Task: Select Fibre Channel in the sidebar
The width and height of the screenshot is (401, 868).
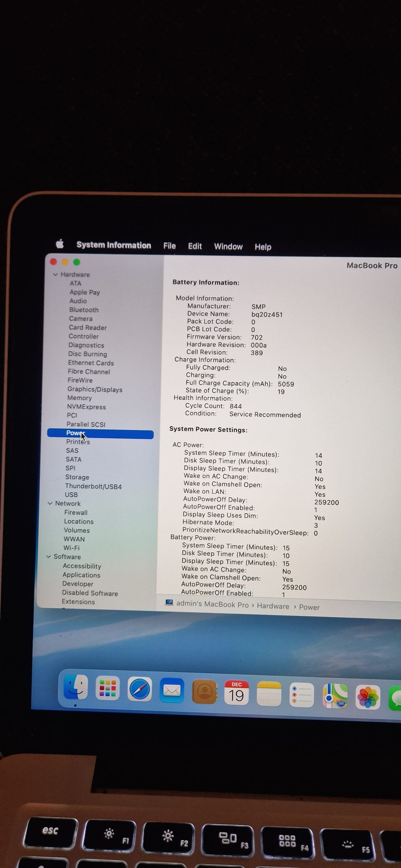Action: [89, 372]
